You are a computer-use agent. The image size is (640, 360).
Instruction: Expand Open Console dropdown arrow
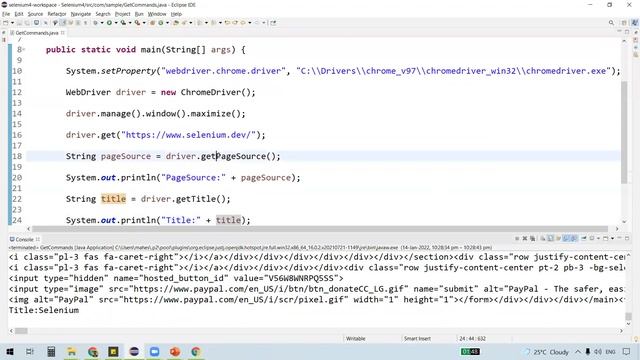(x=612, y=238)
